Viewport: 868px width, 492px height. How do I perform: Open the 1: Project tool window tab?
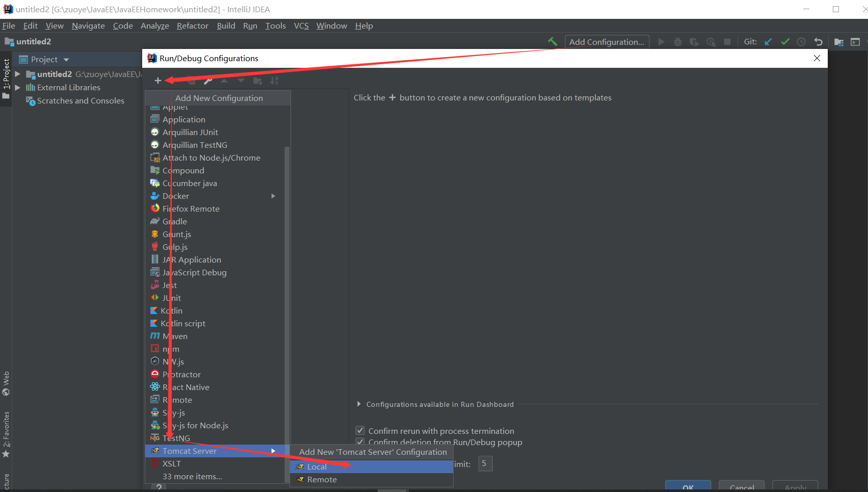coord(6,78)
